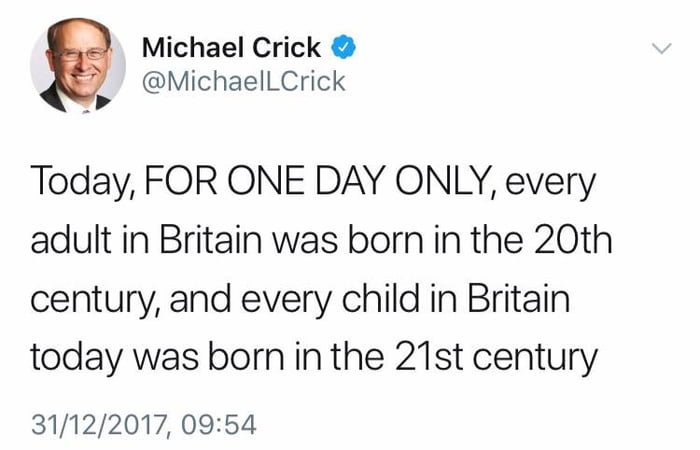Click 'Britain' following 'adult in'
The image size is (700, 450).
tap(211, 239)
